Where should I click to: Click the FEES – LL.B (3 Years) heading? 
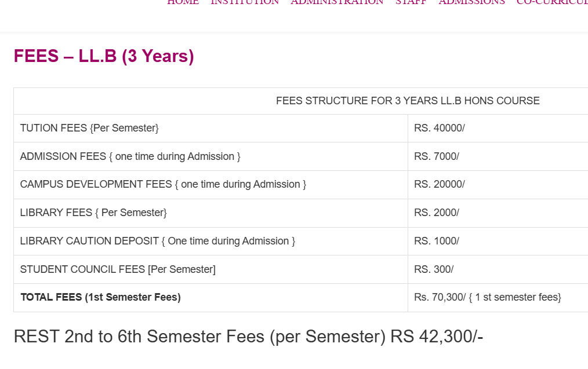point(104,56)
